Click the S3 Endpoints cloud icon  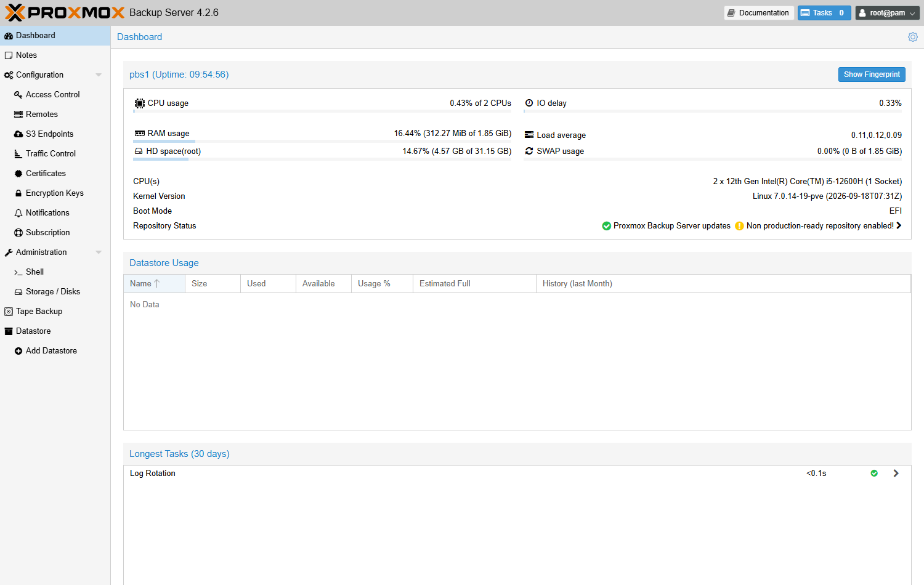tap(18, 134)
